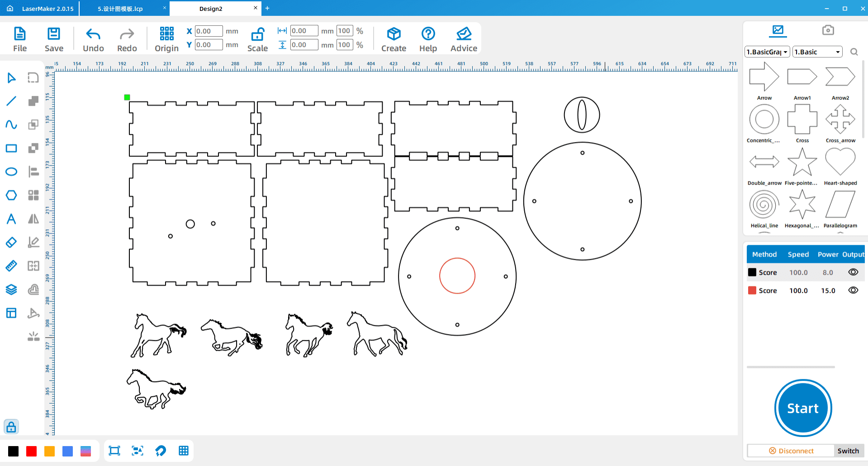Click the Y position input field
The height and width of the screenshot is (466, 868).
(x=209, y=45)
